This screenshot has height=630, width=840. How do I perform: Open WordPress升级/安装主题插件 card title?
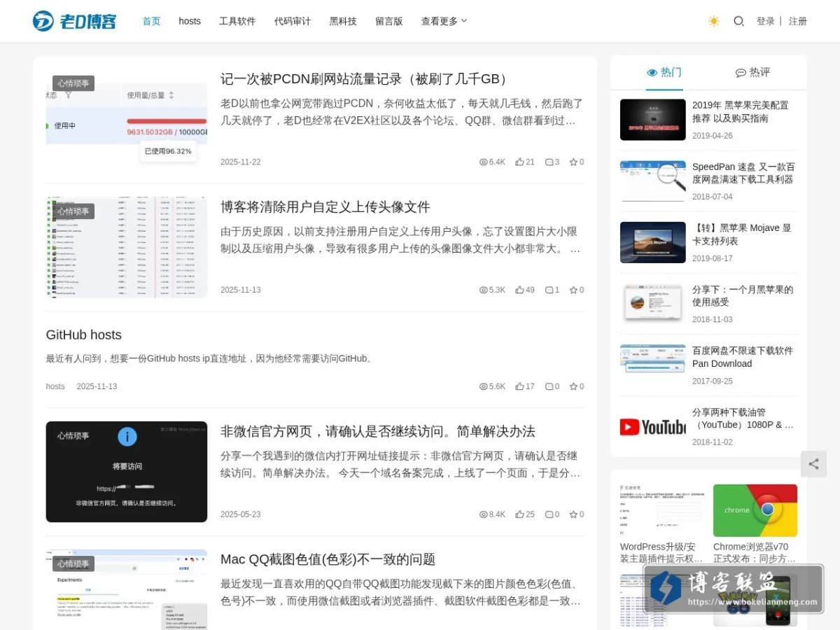point(661,553)
